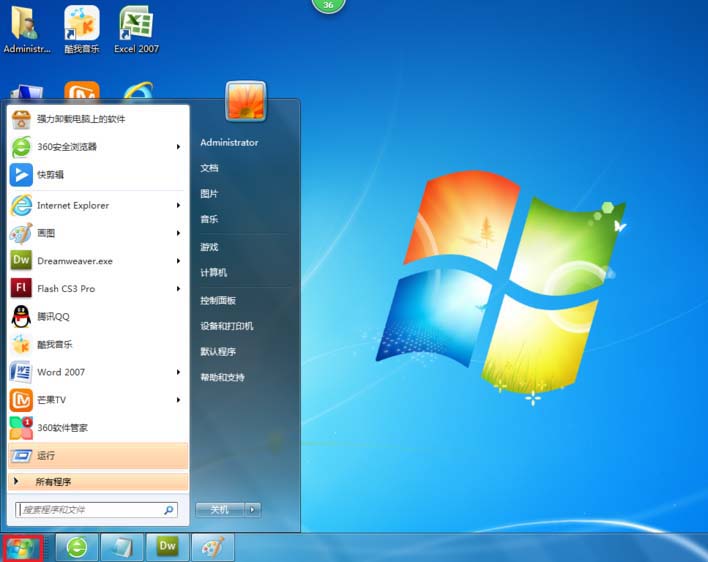This screenshot has width=708, height=562.
Task: Expand the Internet Explorer jump list arrow
Action: click(179, 205)
